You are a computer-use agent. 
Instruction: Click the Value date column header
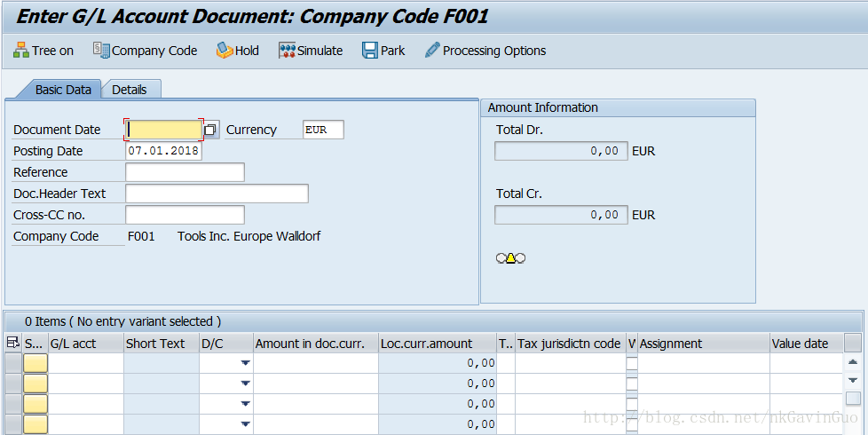[807, 344]
